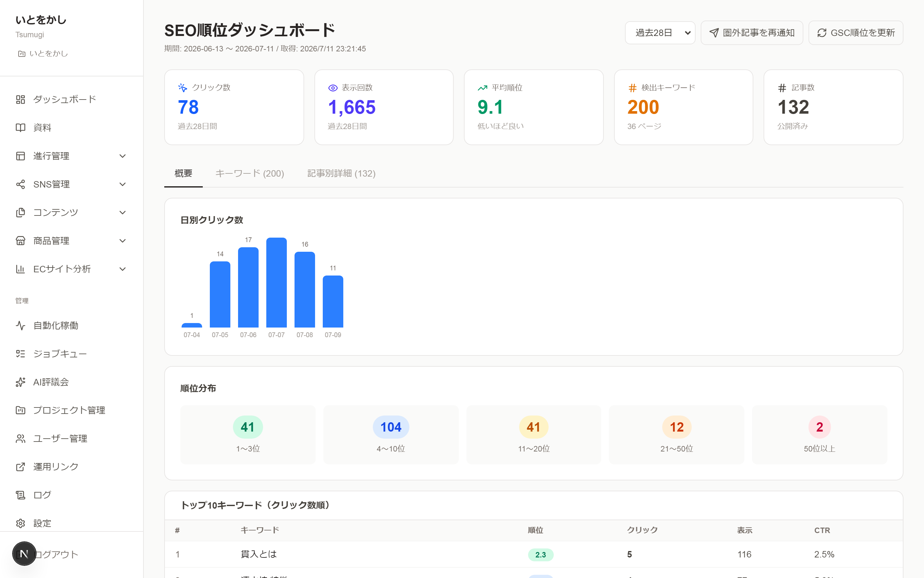Click the round N avatar badge
The height and width of the screenshot is (578, 924).
[24, 554]
